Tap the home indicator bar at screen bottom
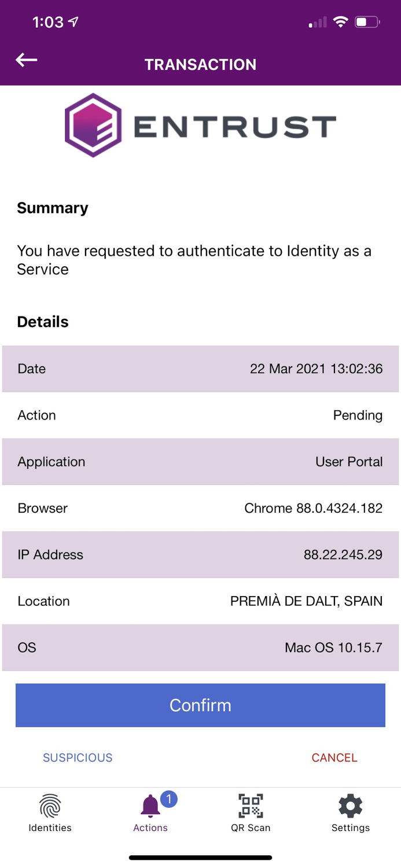Image resolution: width=401 pixels, height=868 pixels. pos(200,856)
